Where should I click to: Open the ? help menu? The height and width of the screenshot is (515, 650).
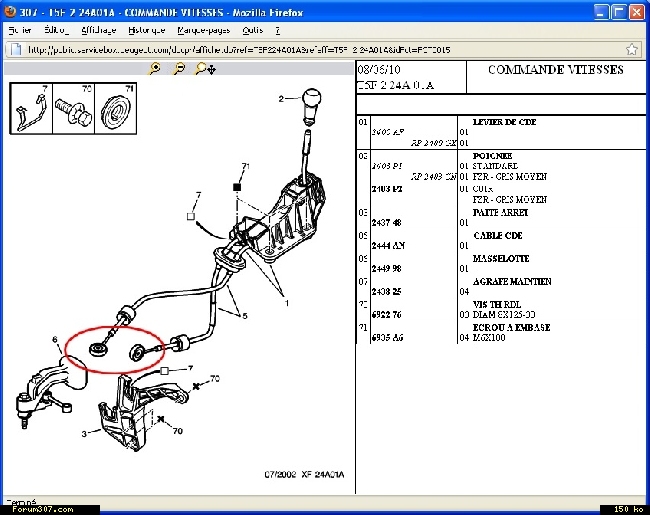tap(277, 30)
